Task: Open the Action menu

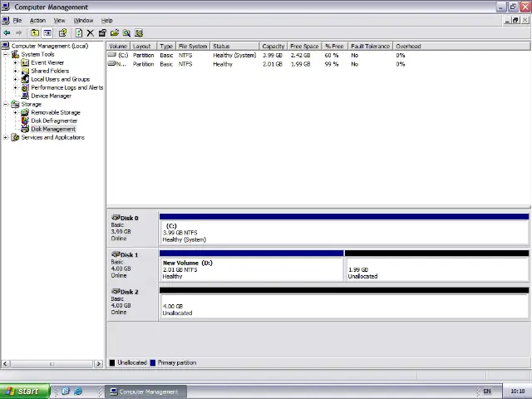Action: (x=37, y=20)
